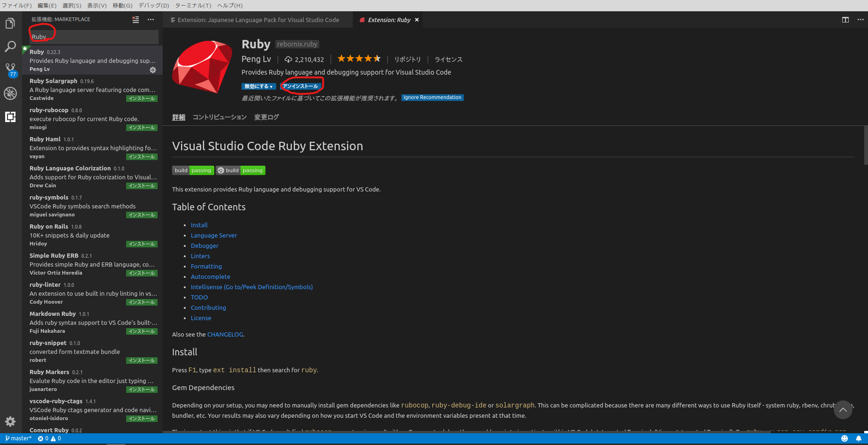Click the Debugger contents link
868x445 pixels.
click(204, 246)
